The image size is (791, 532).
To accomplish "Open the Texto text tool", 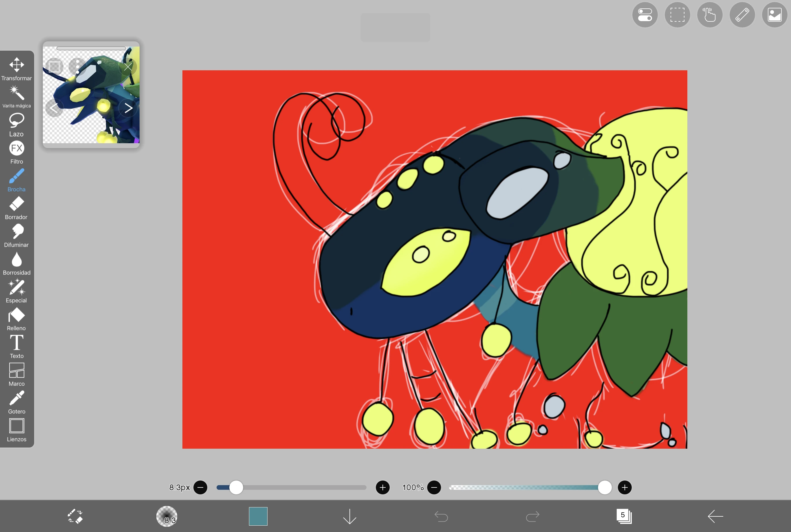I will tap(16, 346).
